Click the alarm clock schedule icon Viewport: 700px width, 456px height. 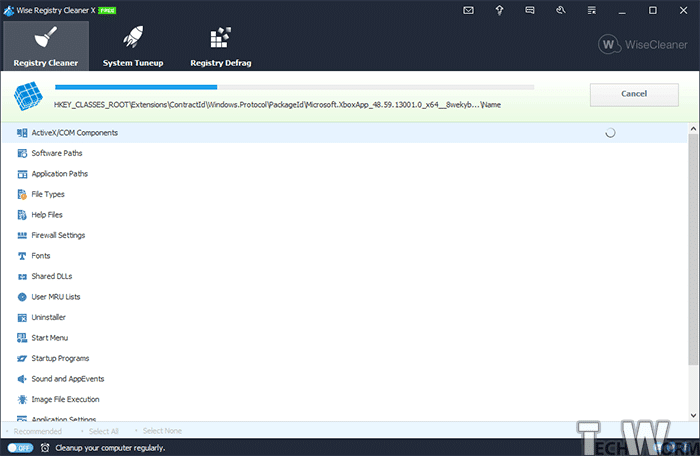click(44, 447)
